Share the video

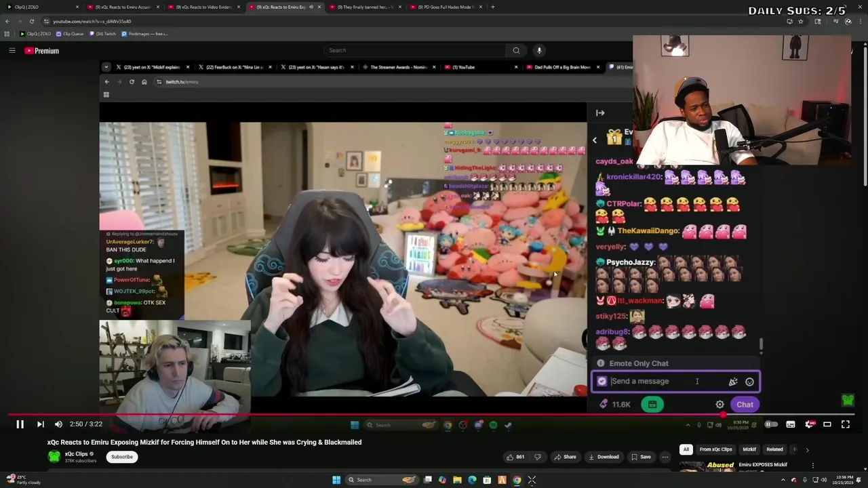click(x=565, y=457)
